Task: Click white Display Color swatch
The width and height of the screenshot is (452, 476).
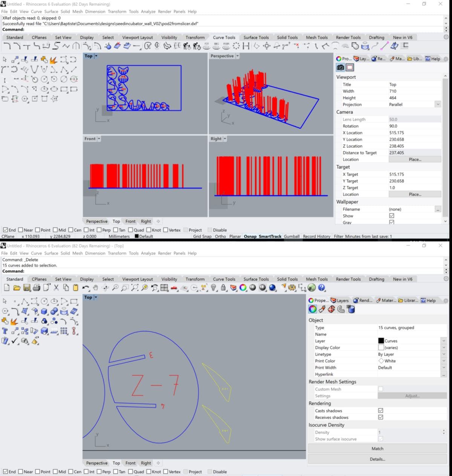Action: (x=381, y=348)
